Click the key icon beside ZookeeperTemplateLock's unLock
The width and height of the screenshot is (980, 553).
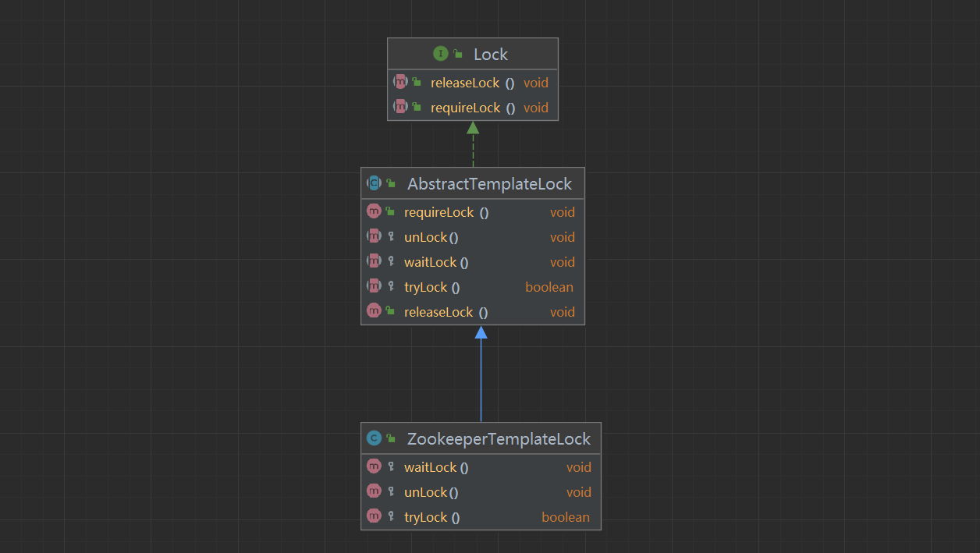(x=391, y=491)
